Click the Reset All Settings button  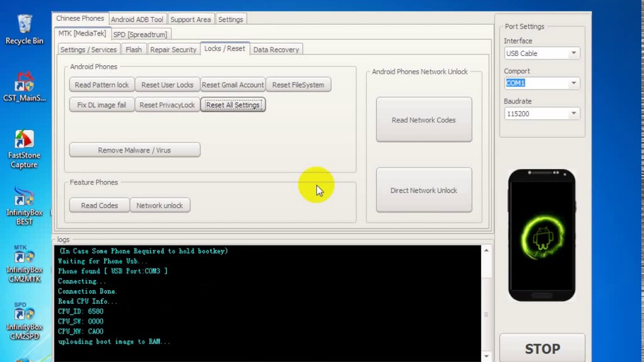tap(232, 105)
